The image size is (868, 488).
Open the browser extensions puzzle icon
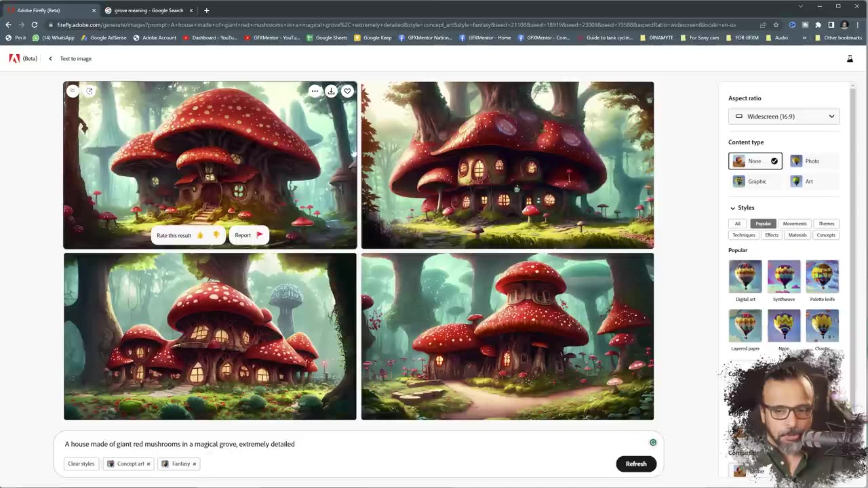818,25
